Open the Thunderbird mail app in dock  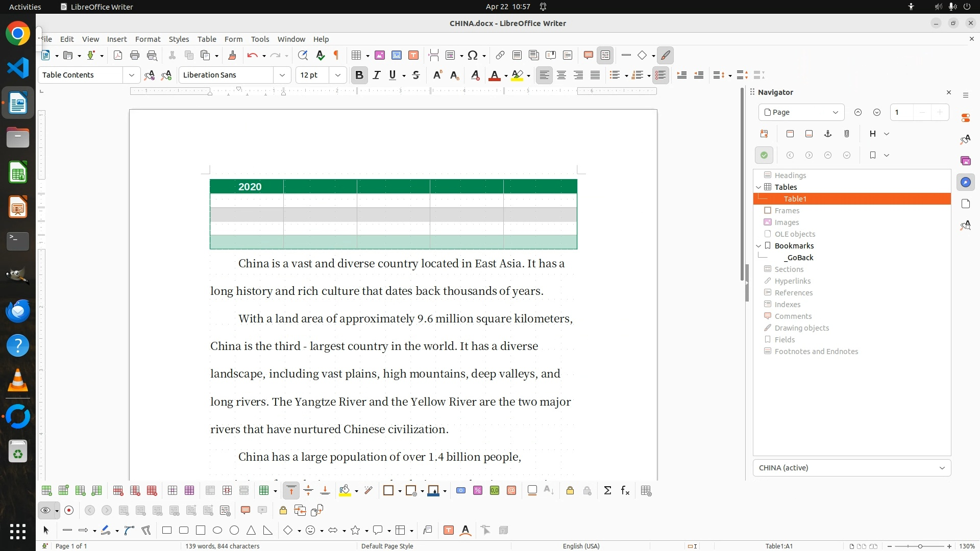pyautogui.click(x=18, y=311)
